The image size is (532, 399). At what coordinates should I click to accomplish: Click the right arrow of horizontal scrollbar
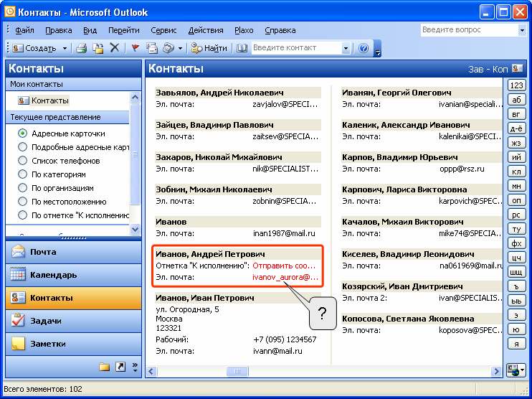point(496,371)
